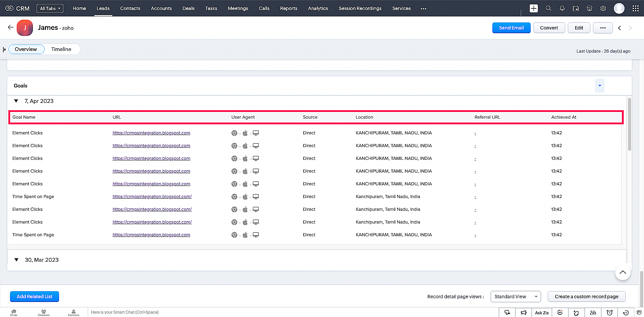This screenshot has height=317, width=644.
Task: Click the quick create plus icon
Action: 534,8
